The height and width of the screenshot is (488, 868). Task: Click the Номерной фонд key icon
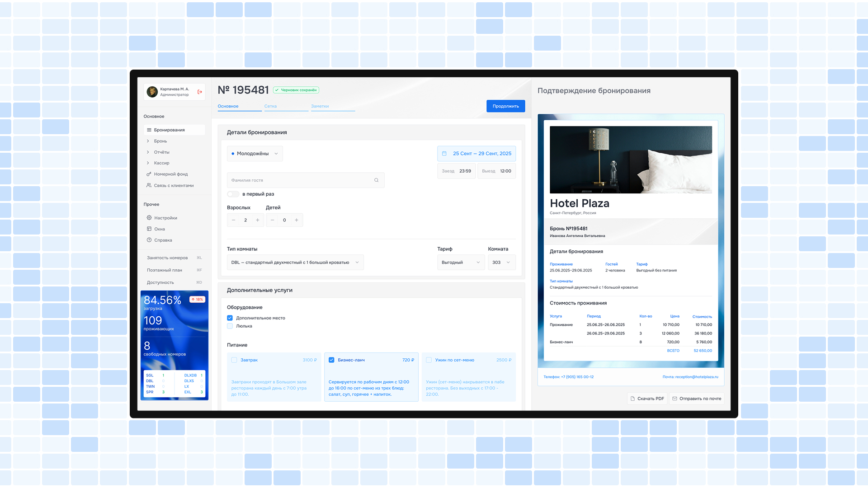pyautogui.click(x=149, y=174)
